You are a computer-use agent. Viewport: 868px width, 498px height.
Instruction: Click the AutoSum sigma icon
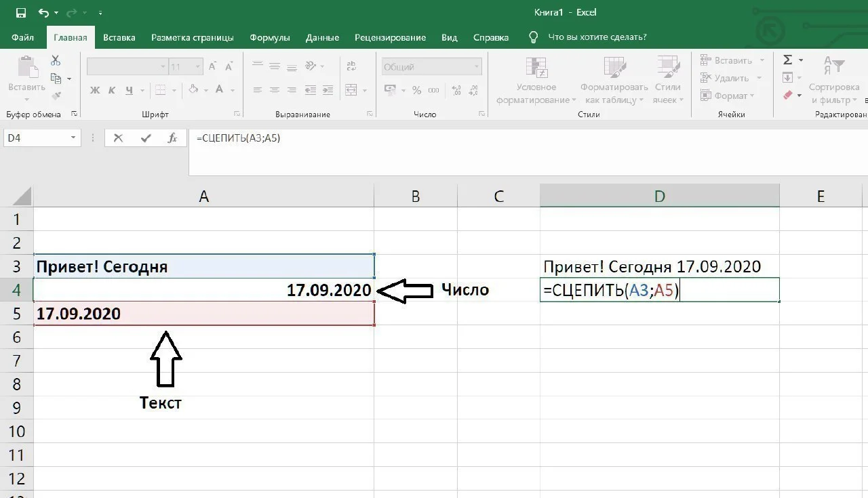click(x=788, y=60)
